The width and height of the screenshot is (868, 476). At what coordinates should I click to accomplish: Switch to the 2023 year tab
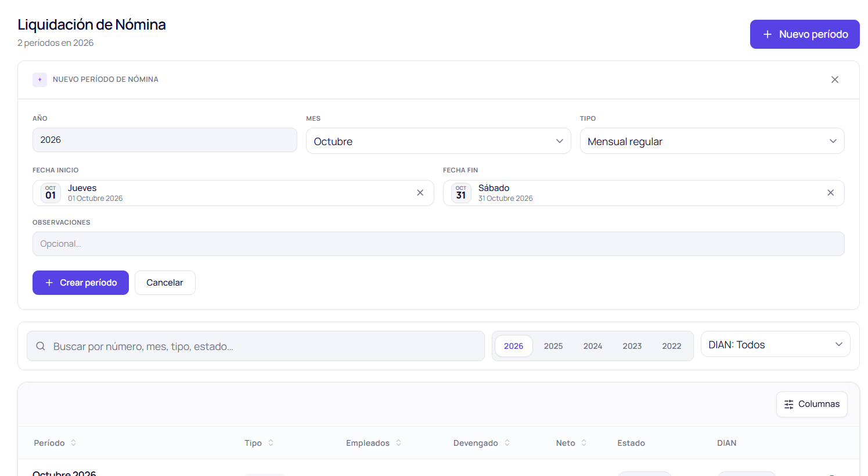[632, 346]
